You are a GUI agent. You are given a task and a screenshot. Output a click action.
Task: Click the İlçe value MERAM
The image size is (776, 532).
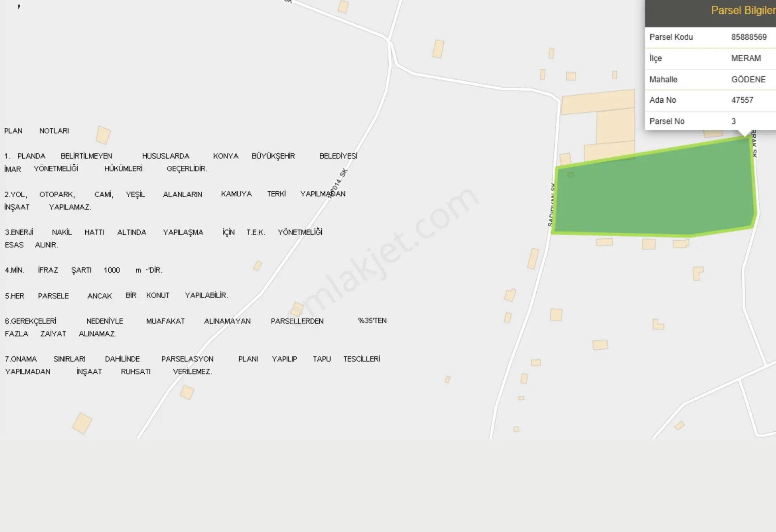click(746, 58)
